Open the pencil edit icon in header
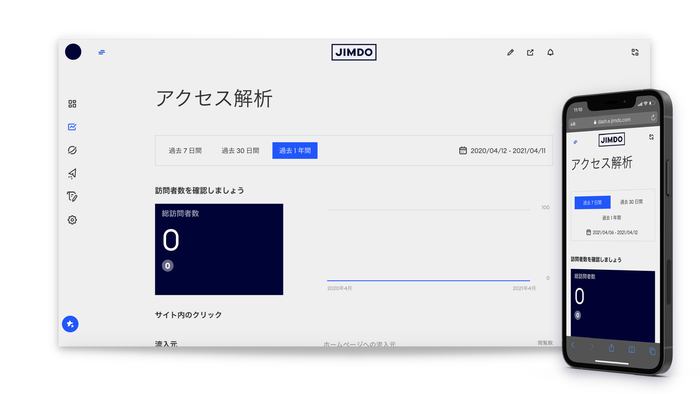700x394 pixels. (510, 52)
